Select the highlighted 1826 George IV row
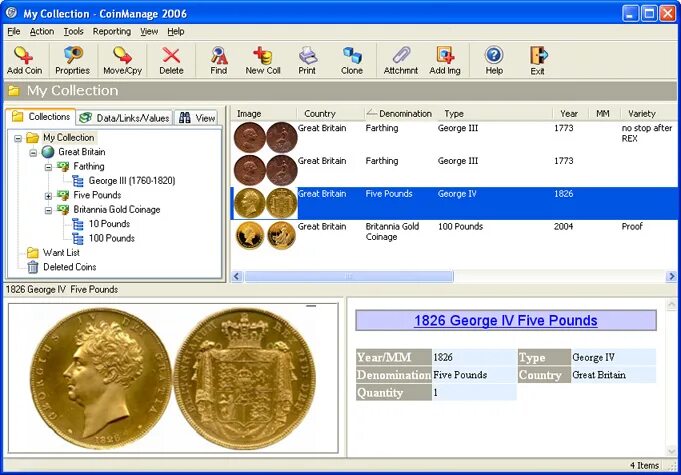 [454, 203]
